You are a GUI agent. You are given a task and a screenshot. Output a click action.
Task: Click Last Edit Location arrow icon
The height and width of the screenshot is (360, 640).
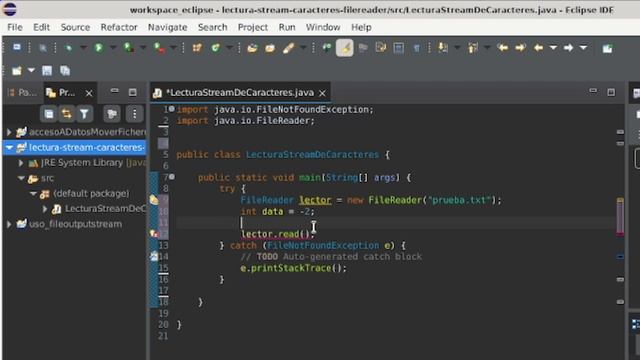pyautogui.click(x=503, y=48)
